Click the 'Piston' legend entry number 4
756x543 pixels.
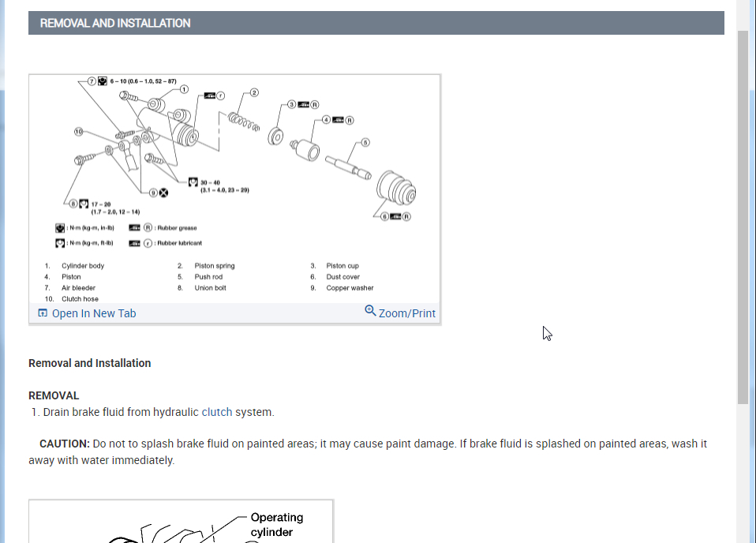click(71, 277)
